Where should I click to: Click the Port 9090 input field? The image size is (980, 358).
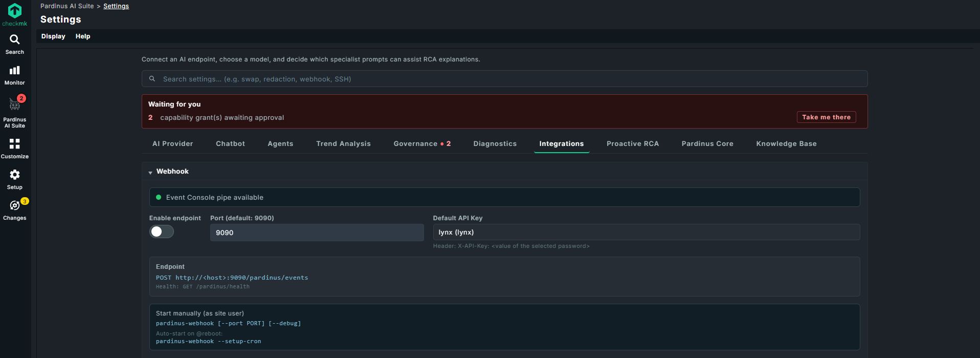317,233
